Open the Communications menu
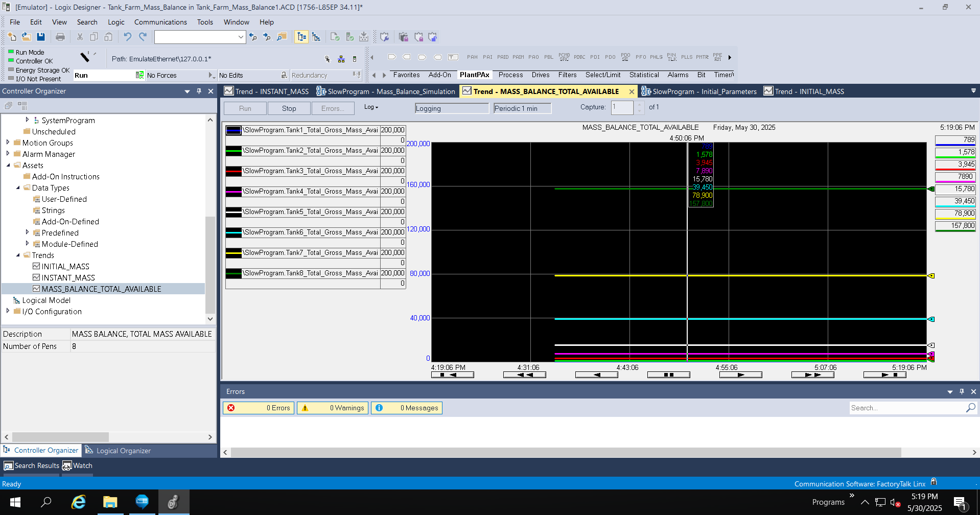980x515 pixels. pyautogui.click(x=160, y=22)
